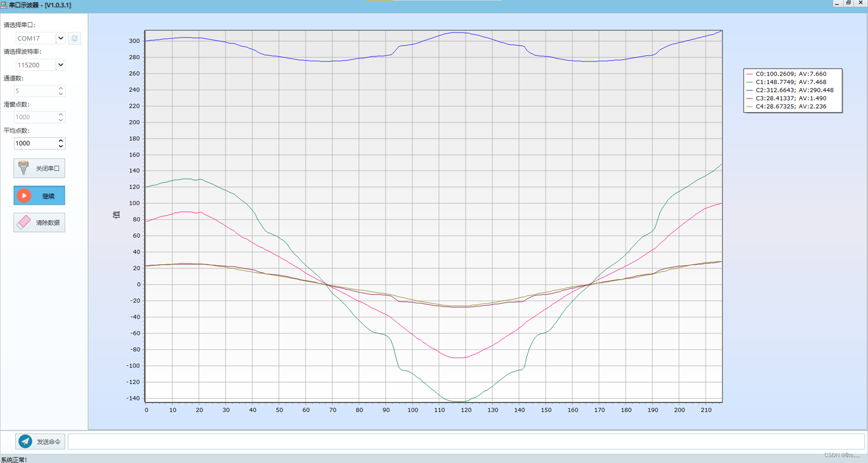Increase the sliding window points value
The image size is (868, 463).
coord(61,114)
